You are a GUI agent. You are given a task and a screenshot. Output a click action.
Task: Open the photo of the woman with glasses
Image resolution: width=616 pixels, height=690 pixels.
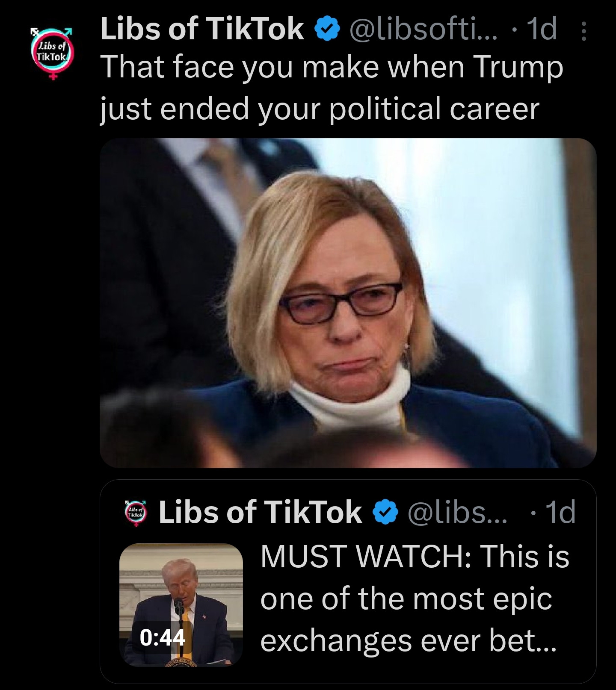point(348,303)
